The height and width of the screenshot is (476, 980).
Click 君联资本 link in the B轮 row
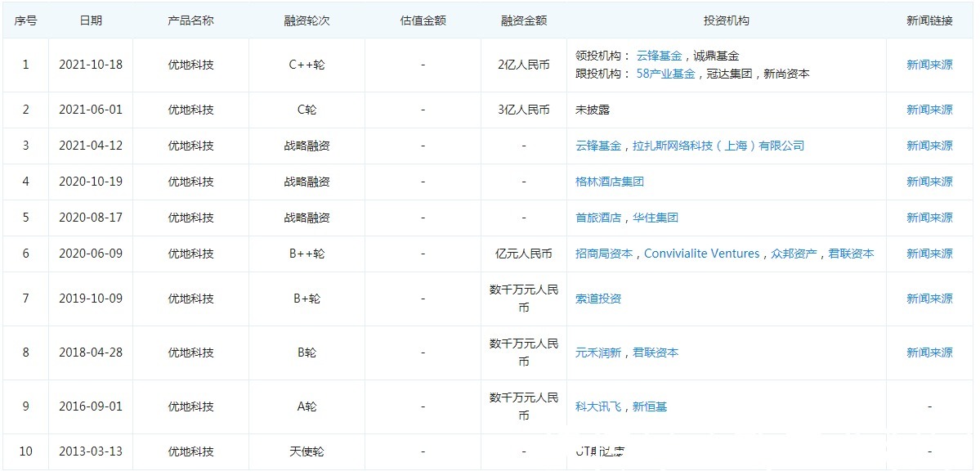point(655,353)
